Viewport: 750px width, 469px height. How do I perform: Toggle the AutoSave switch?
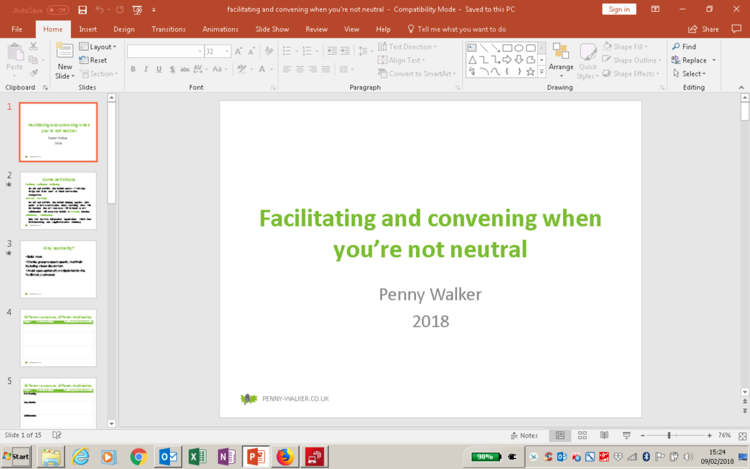click(58, 10)
